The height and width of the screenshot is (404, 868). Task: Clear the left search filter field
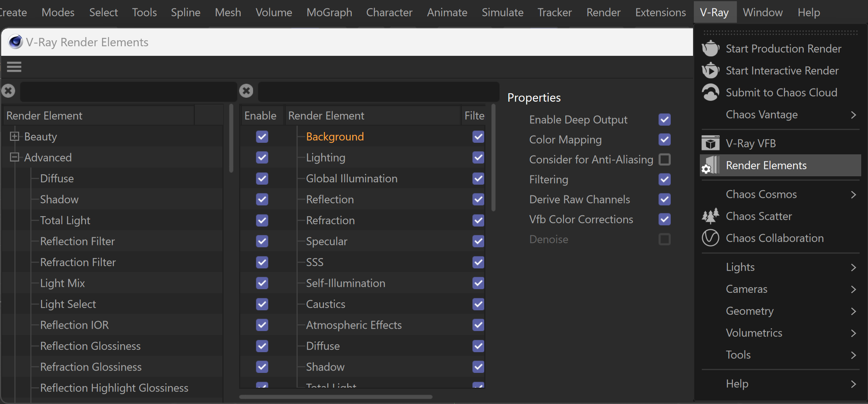coord(8,91)
